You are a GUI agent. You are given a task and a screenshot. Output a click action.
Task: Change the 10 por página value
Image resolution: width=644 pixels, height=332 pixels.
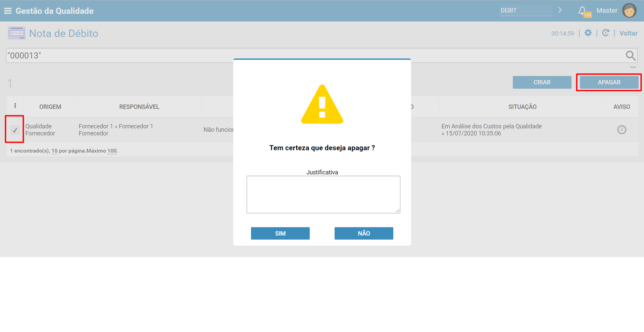(x=54, y=151)
